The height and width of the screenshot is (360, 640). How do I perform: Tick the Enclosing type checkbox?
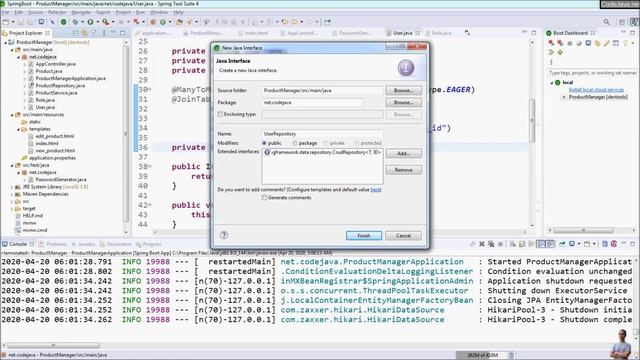tap(220, 114)
